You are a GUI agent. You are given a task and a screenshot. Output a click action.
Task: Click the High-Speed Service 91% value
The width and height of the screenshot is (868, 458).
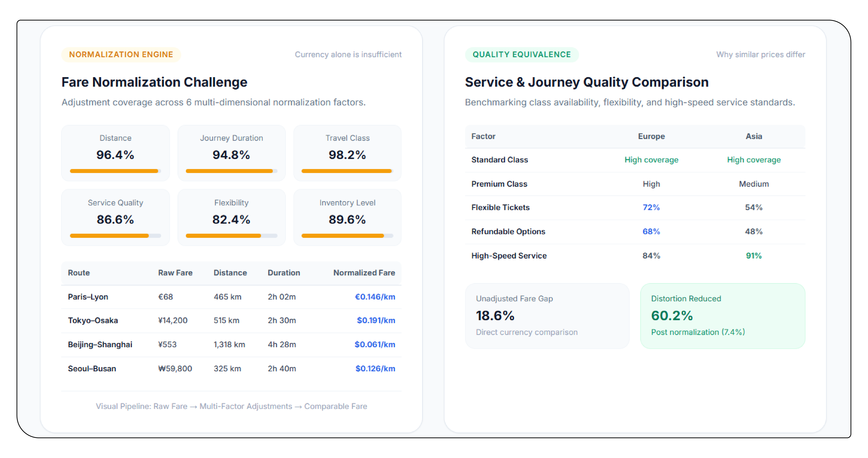coord(754,256)
